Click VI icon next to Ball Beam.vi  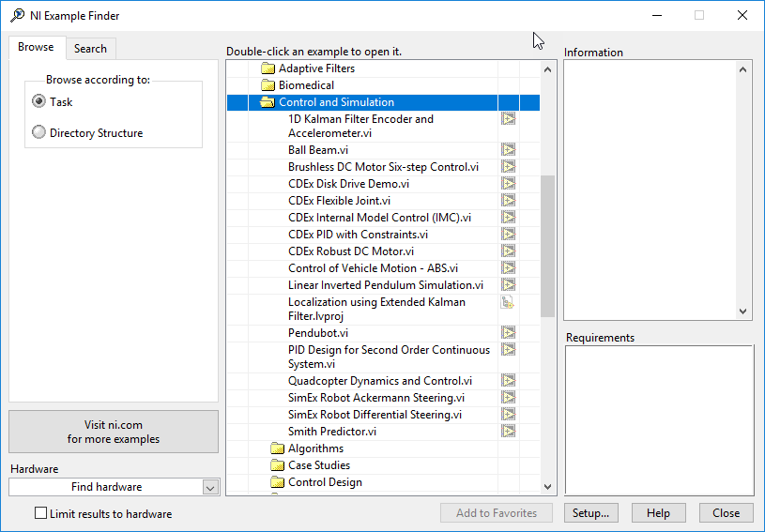click(508, 150)
